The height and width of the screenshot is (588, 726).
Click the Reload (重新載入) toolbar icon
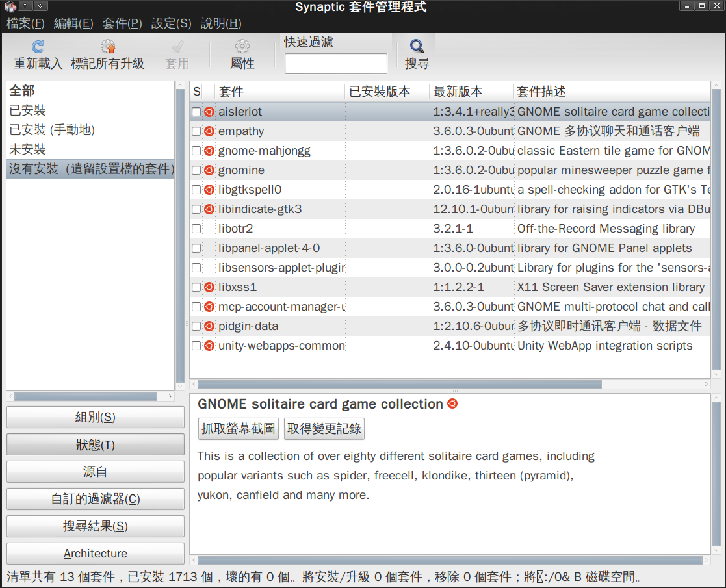[38, 46]
